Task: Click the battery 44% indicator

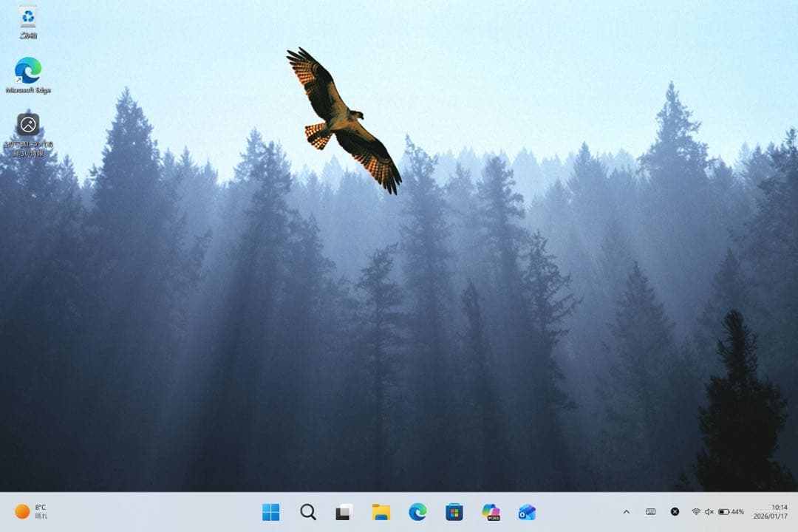Action: pyautogui.click(x=731, y=512)
